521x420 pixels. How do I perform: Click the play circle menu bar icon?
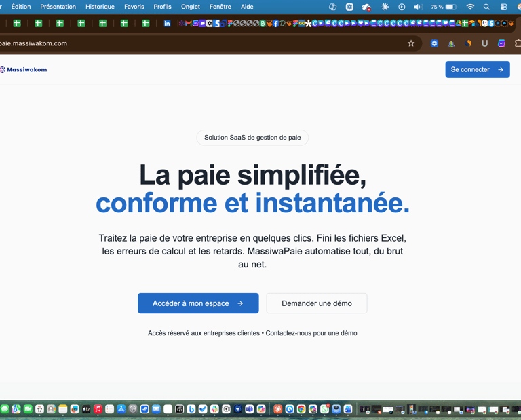[402, 7]
